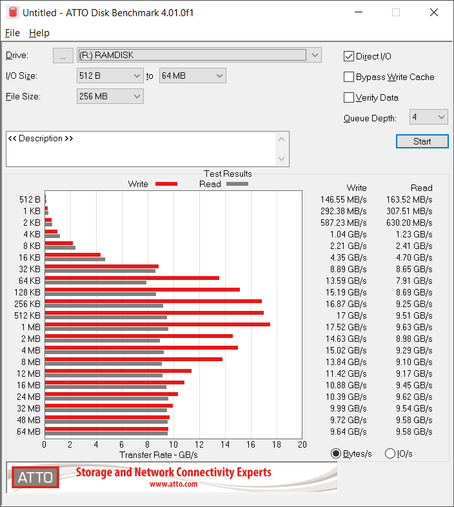Click the Queue Depth label

[x=370, y=118]
